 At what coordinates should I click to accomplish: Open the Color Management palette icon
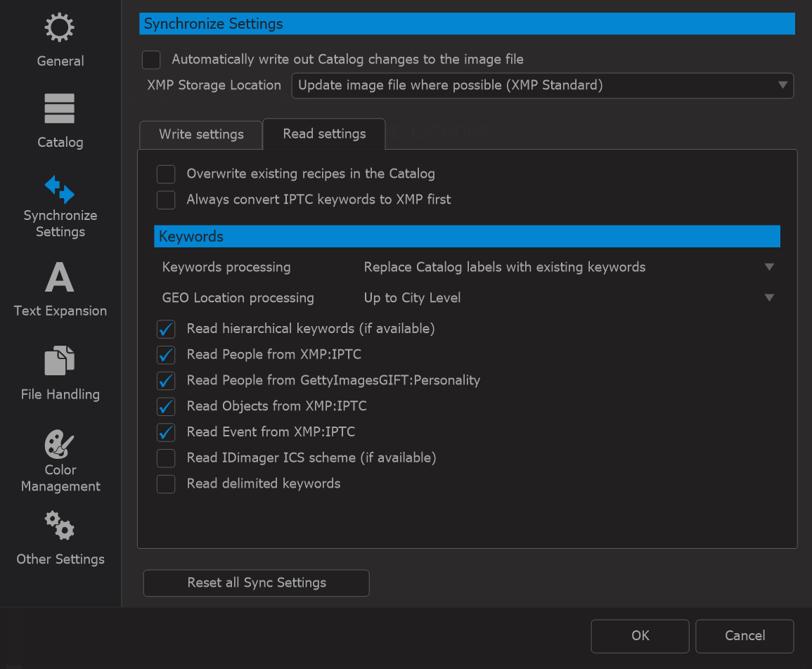60,444
